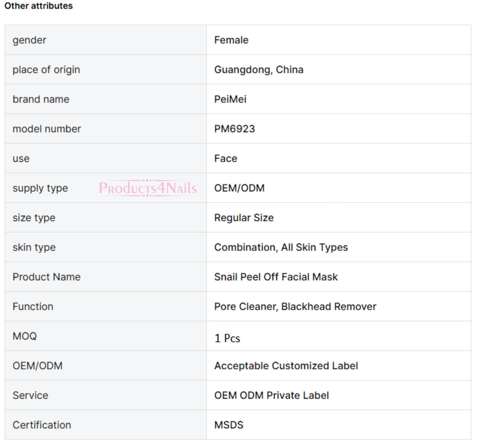The image size is (480, 448).
Task: Click the Products4Nails watermark logo
Action: click(x=148, y=188)
